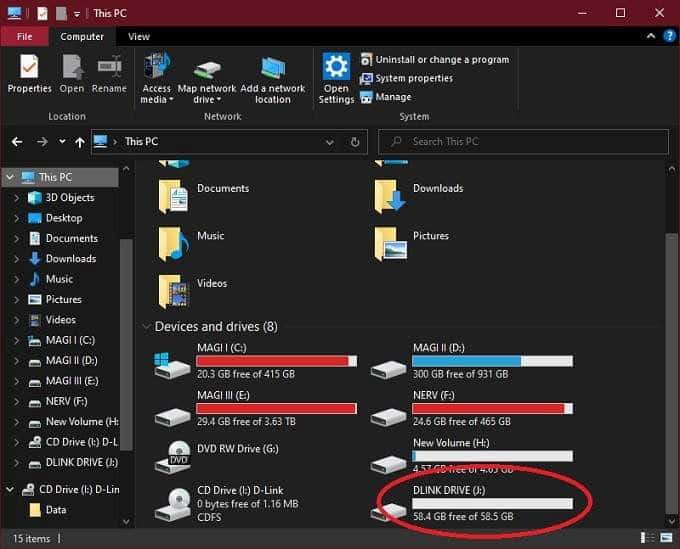
Task: Open the DVD RW Drive (G:) icon
Action: tap(173, 457)
